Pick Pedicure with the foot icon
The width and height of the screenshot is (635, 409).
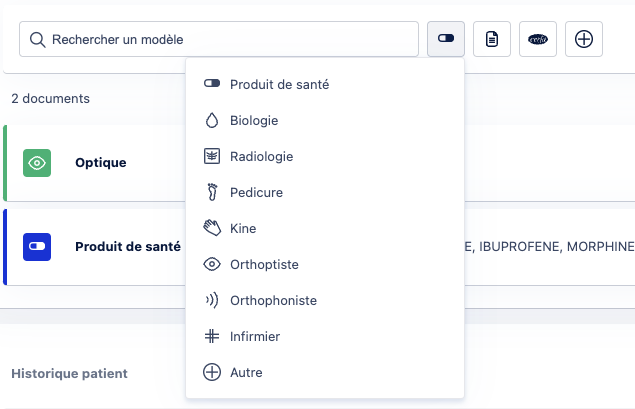point(325,192)
